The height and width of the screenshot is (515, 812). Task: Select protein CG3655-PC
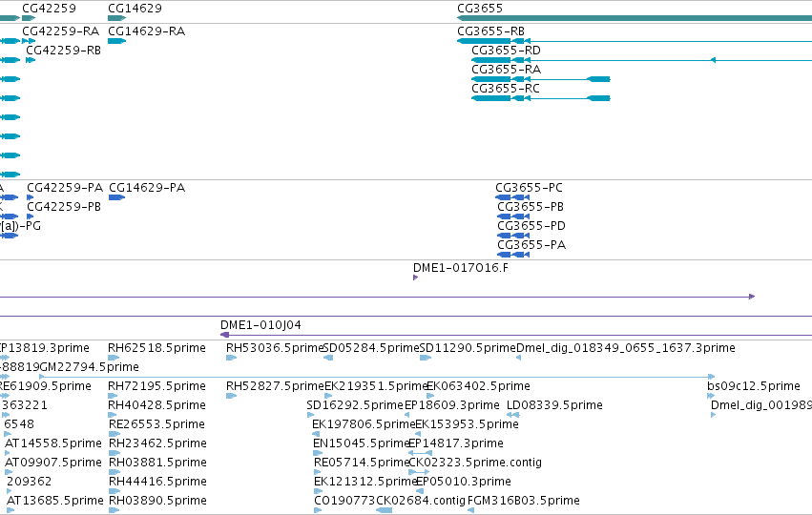coord(529,187)
